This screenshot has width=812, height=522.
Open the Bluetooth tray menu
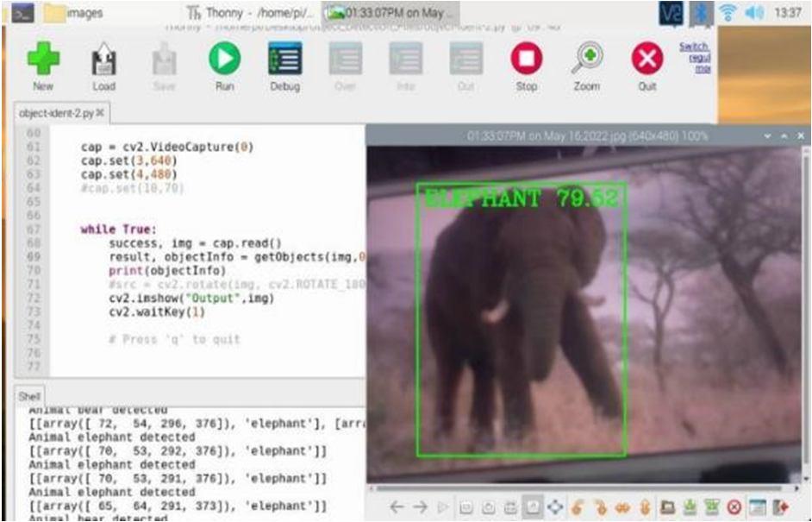click(x=701, y=12)
